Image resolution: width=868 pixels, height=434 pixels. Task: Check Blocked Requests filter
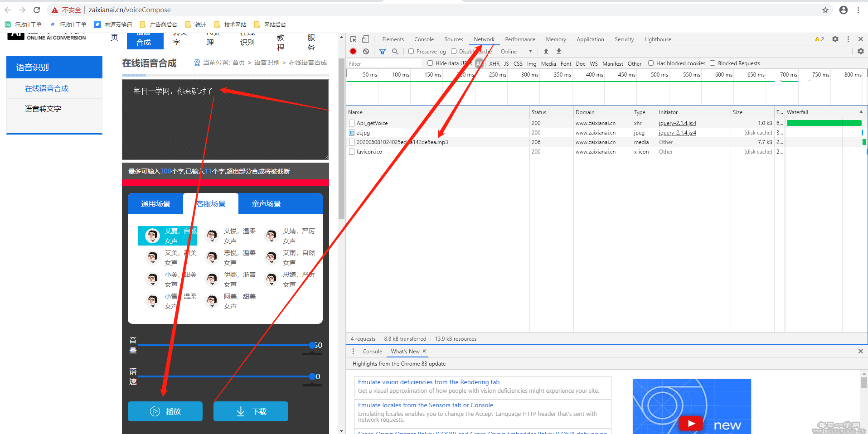713,63
